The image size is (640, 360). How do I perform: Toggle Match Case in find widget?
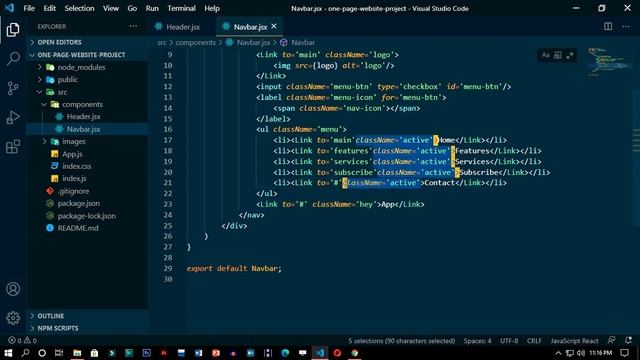point(546,55)
